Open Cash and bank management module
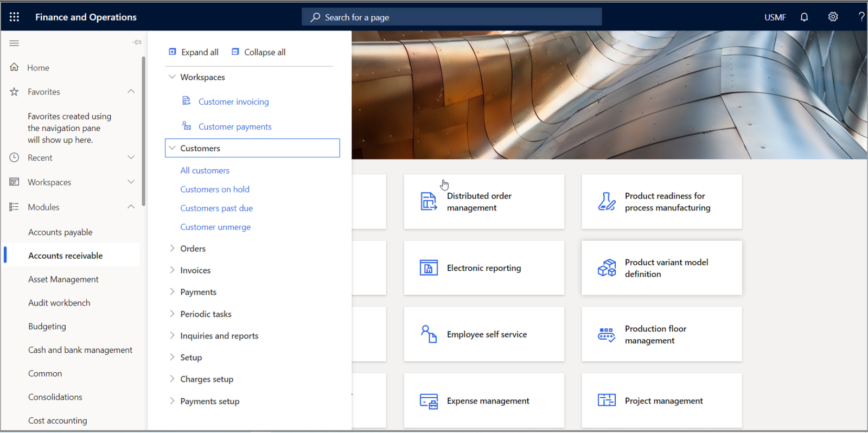 (80, 350)
